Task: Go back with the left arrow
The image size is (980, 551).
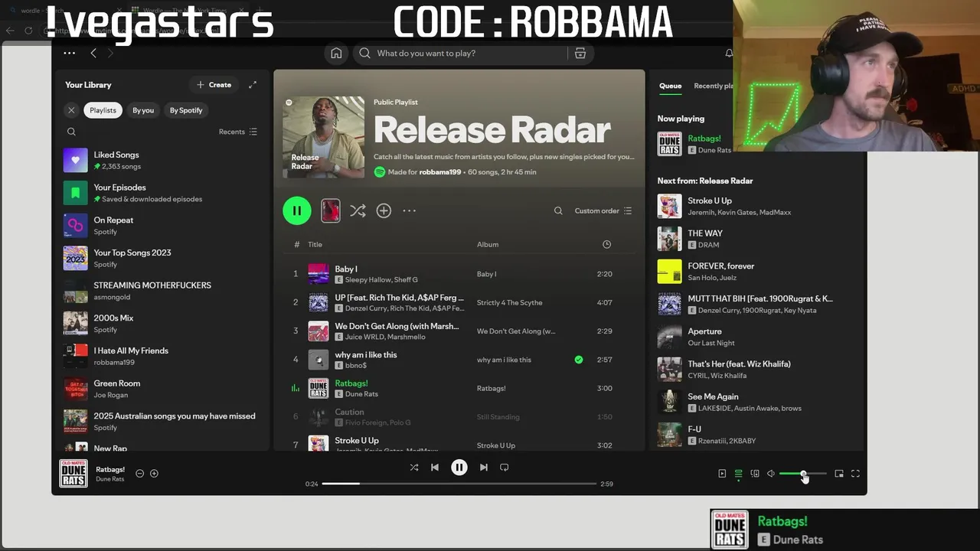Action: pyautogui.click(x=93, y=53)
